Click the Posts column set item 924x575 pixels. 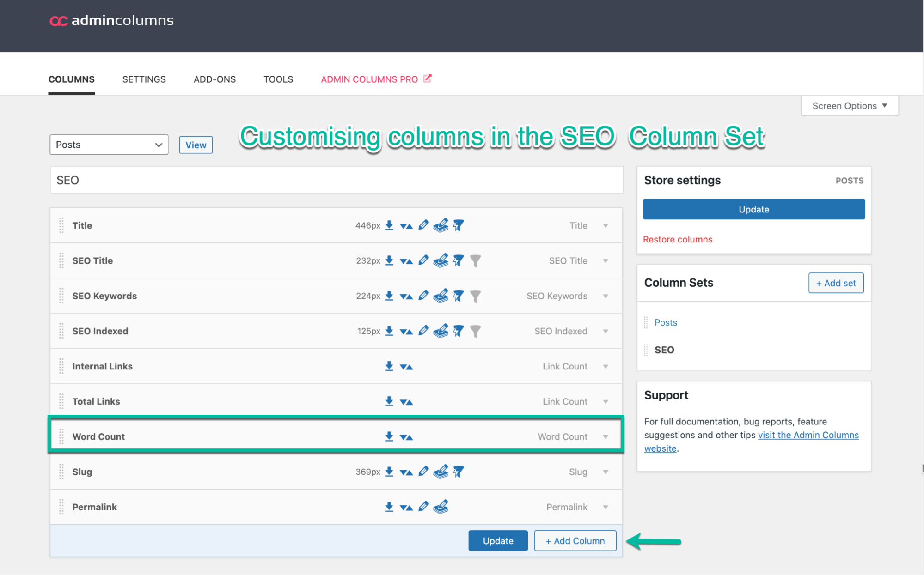666,322
